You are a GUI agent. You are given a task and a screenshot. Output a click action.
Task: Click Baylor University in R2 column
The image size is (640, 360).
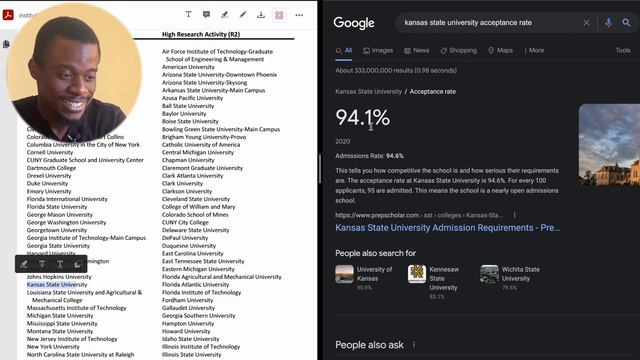184,113
